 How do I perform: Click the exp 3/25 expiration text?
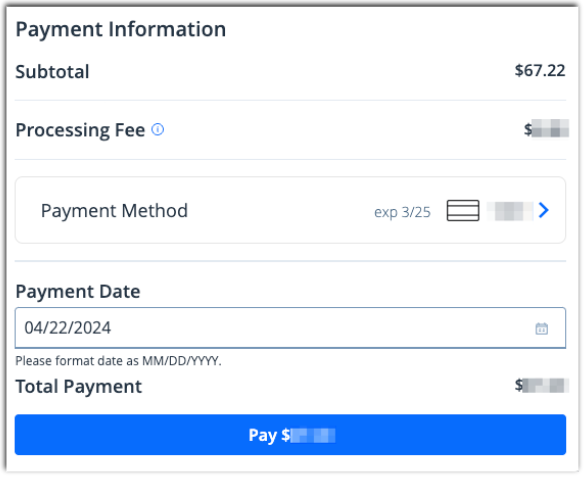[x=402, y=212]
